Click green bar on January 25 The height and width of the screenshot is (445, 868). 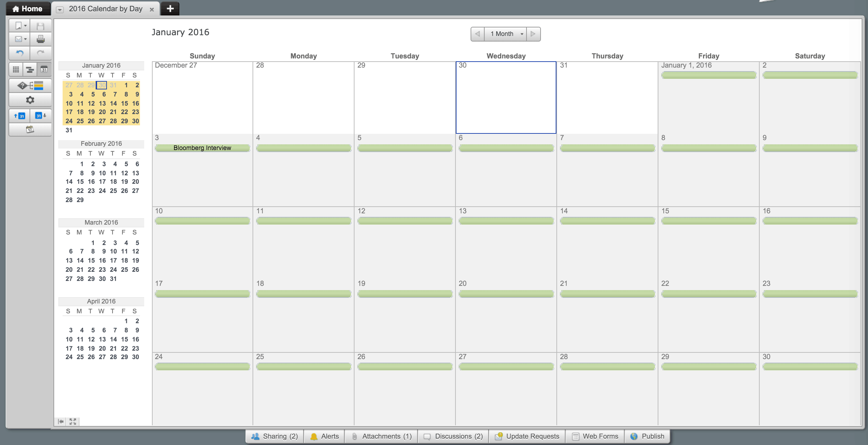click(x=304, y=366)
